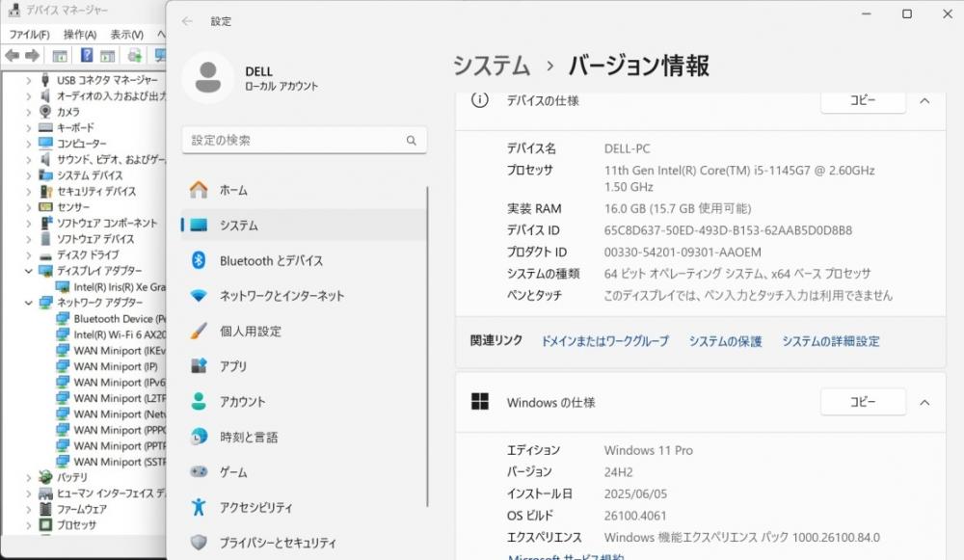Open 時刻と言語 settings category
This screenshot has width=964, height=560.
(304, 437)
